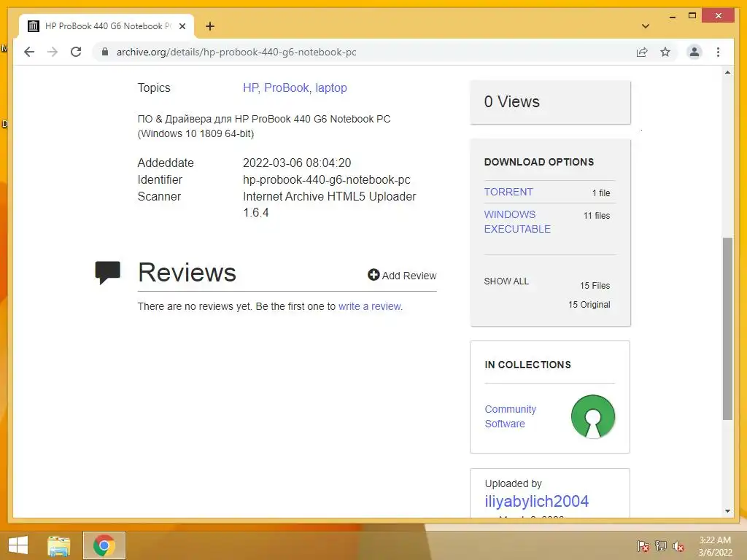The height and width of the screenshot is (560, 747).
Task: Open the ProBook topic link
Action: (287, 88)
